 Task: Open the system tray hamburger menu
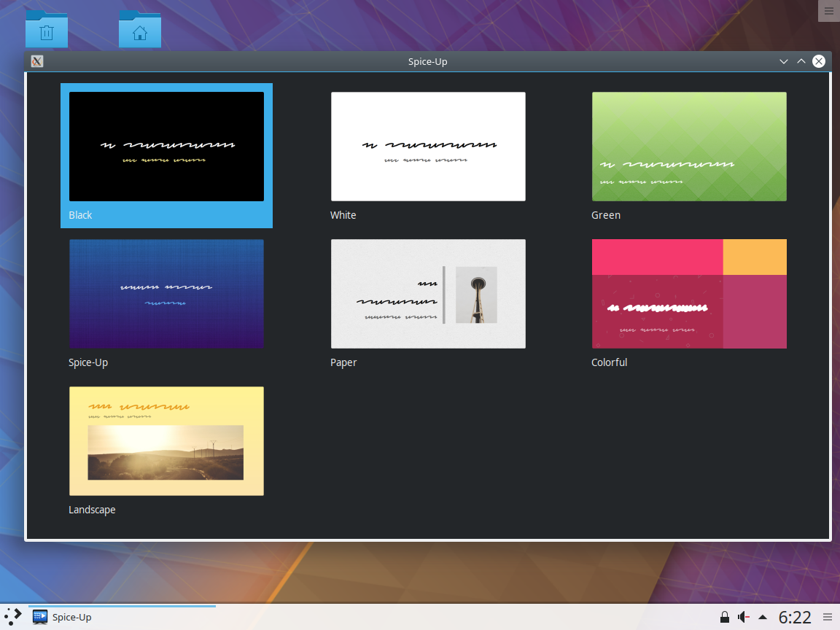tap(828, 617)
